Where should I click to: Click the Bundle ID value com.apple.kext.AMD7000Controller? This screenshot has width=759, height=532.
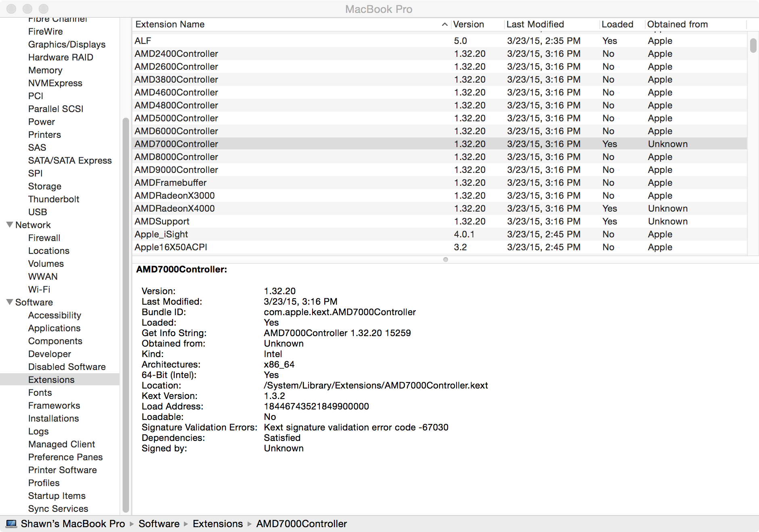pos(340,312)
